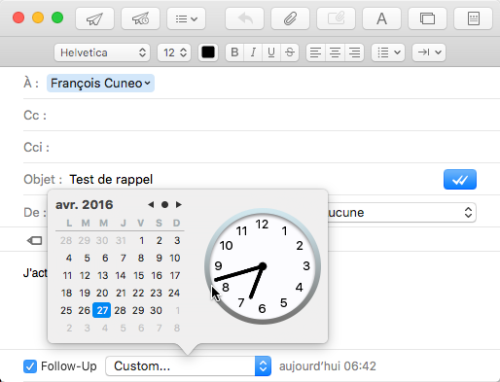The height and width of the screenshot is (382, 500).
Task: Open the François Cuneo recipient menu
Action: pos(100,83)
